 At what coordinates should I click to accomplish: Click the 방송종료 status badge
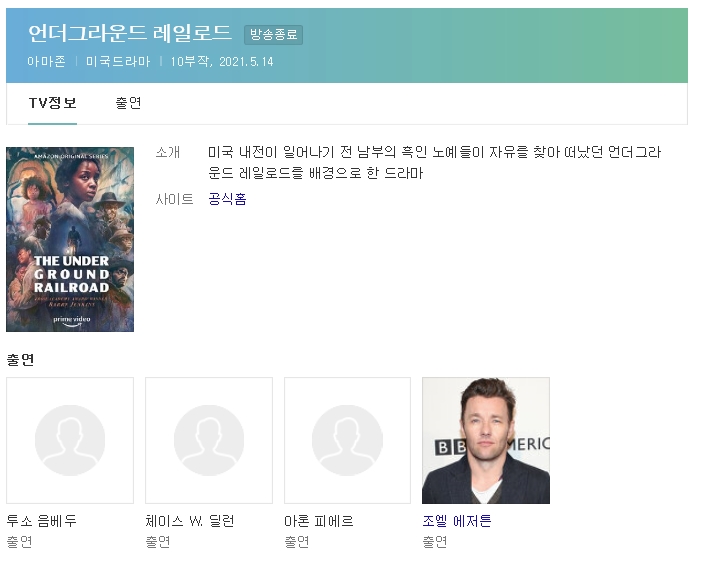point(274,35)
